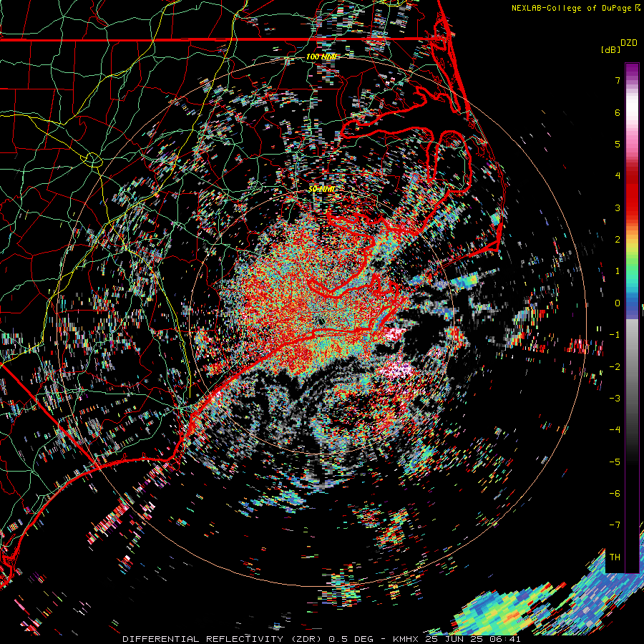The width and height of the screenshot is (644, 644).
Task: Click the KMHX radar site identifier
Action: [406, 639]
